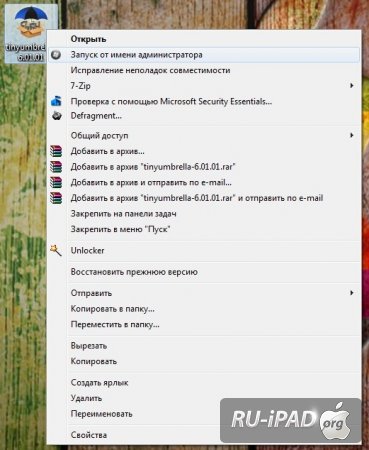Select the Unlocker menu entry
The height and width of the screenshot is (450, 369).
coord(204,250)
